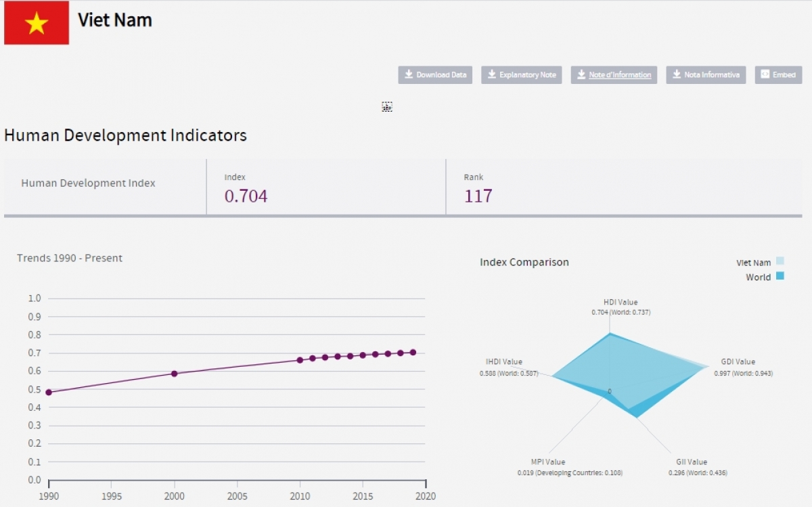Click the GII Value radar label
812x507 pixels.
tap(691, 462)
